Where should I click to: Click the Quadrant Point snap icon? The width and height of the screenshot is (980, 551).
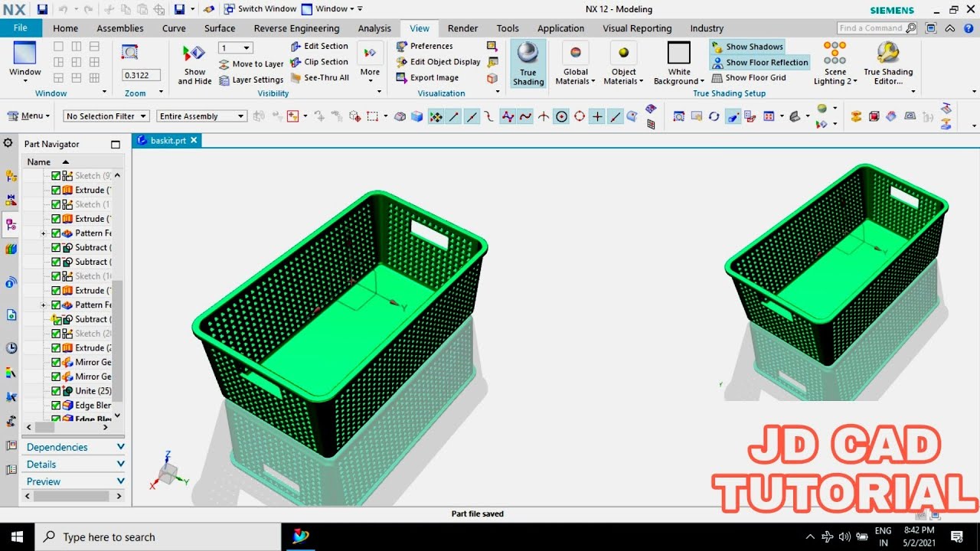click(x=580, y=116)
